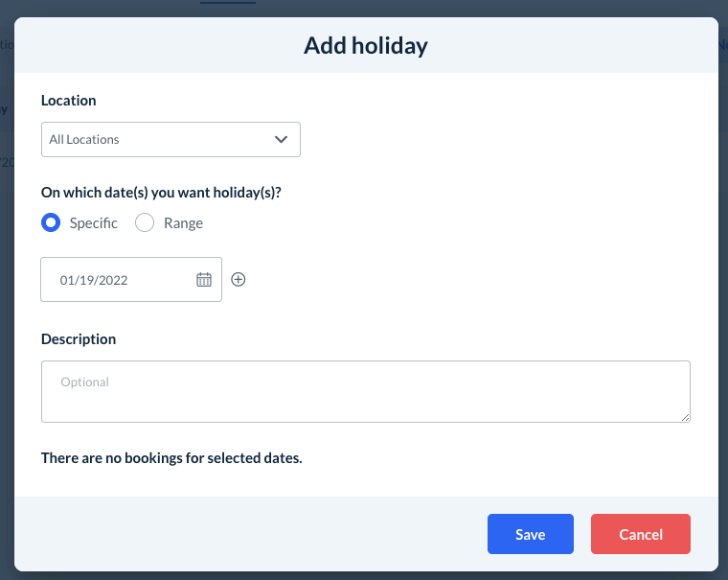Grab the Description textarea resize handle
728x580 pixels.
click(686, 417)
